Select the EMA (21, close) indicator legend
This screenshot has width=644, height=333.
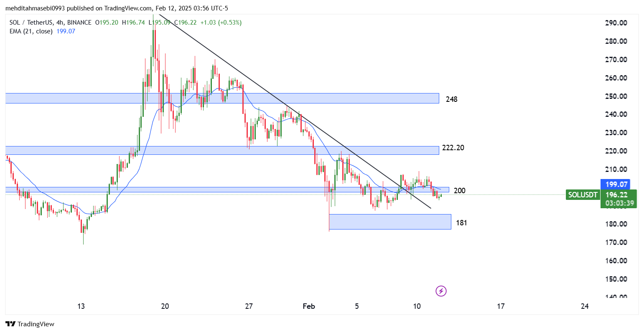31,31
